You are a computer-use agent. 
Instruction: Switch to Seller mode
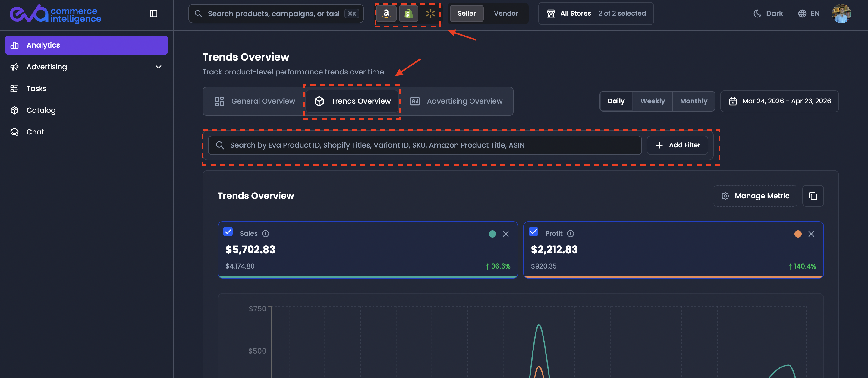coord(466,14)
